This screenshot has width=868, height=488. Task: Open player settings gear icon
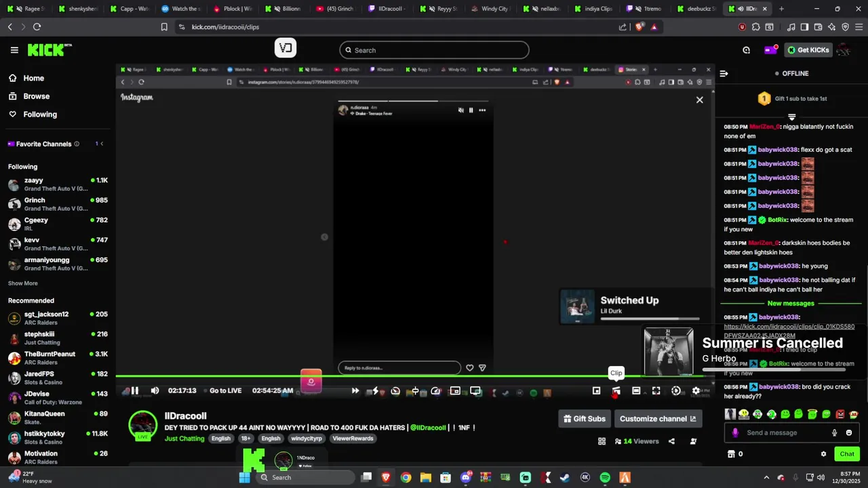pos(696,390)
